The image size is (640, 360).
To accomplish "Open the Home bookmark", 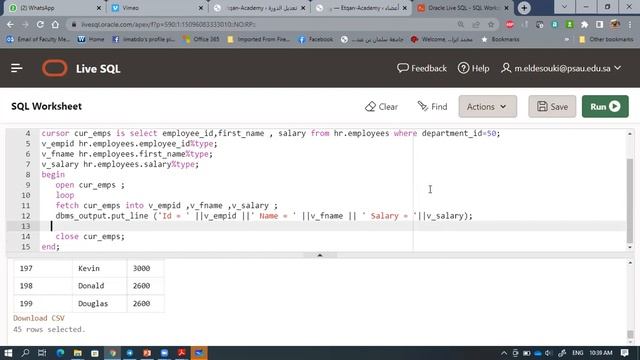I will click(x=91, y=39).
